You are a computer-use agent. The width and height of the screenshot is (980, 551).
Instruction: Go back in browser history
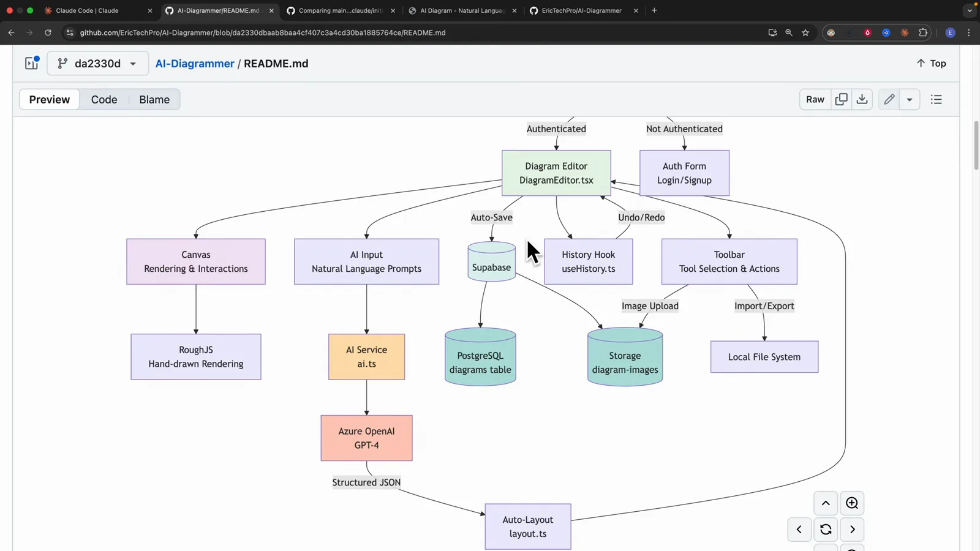[11, 32]
